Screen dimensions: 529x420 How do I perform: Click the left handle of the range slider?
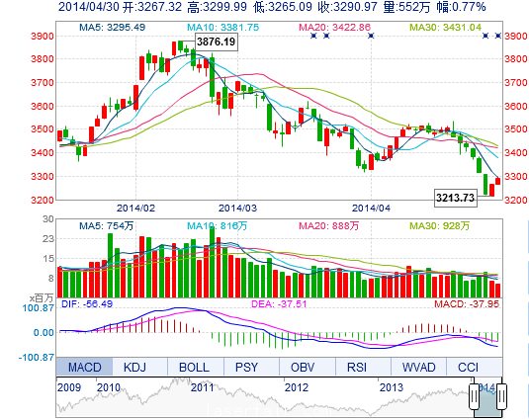(x=474, y=396)
